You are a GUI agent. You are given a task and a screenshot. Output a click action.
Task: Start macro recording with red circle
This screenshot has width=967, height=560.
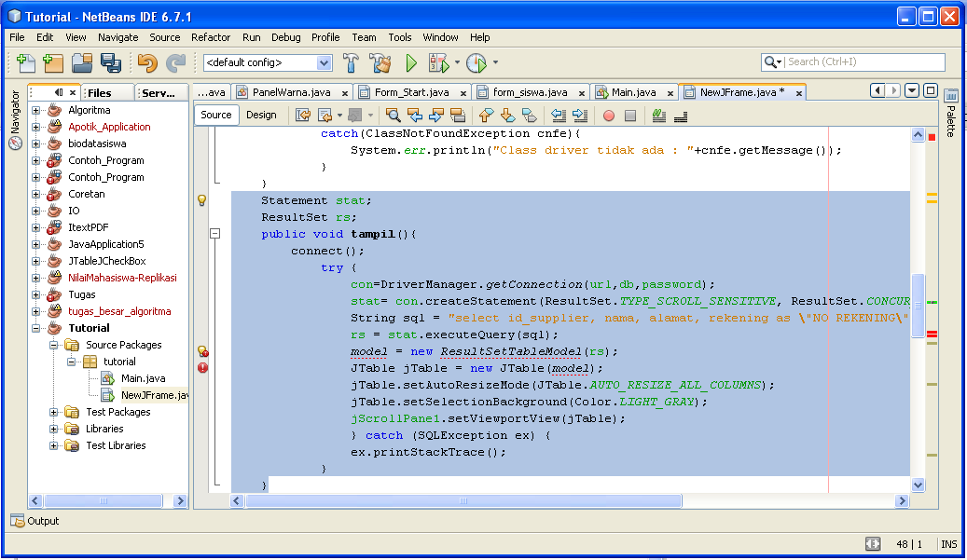(609, 116)
